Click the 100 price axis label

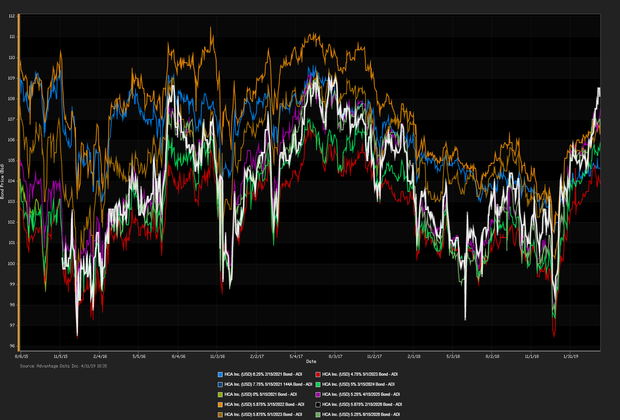(x=12, y=264)
